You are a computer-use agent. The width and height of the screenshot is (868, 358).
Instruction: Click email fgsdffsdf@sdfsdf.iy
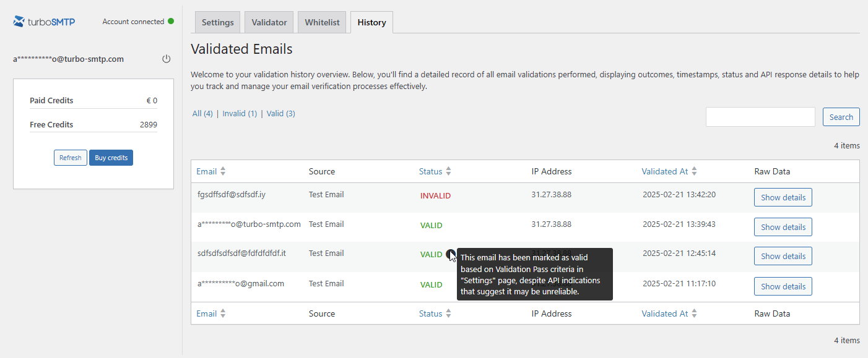[x=232, y=194]
